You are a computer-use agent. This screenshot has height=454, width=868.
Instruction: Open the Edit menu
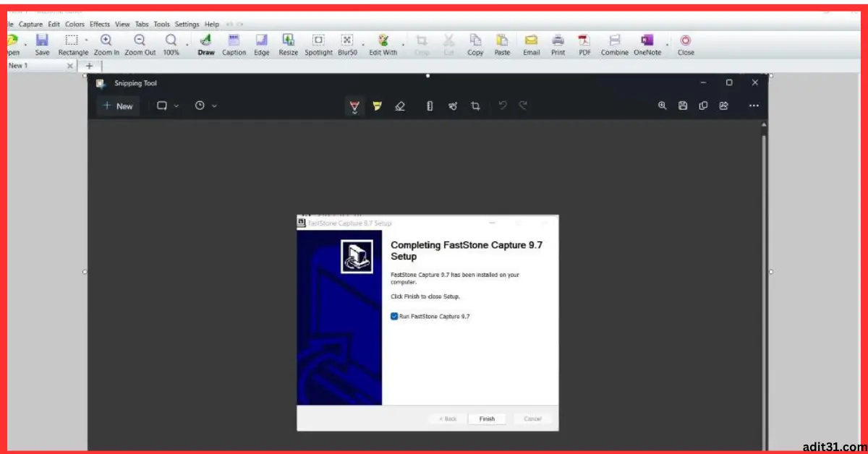pos(54,25)
